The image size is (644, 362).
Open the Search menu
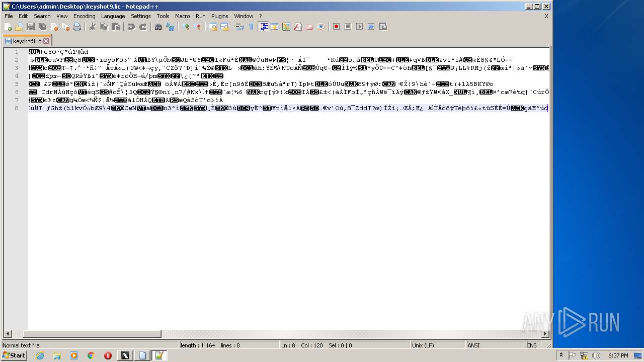(x=42, y=16)
